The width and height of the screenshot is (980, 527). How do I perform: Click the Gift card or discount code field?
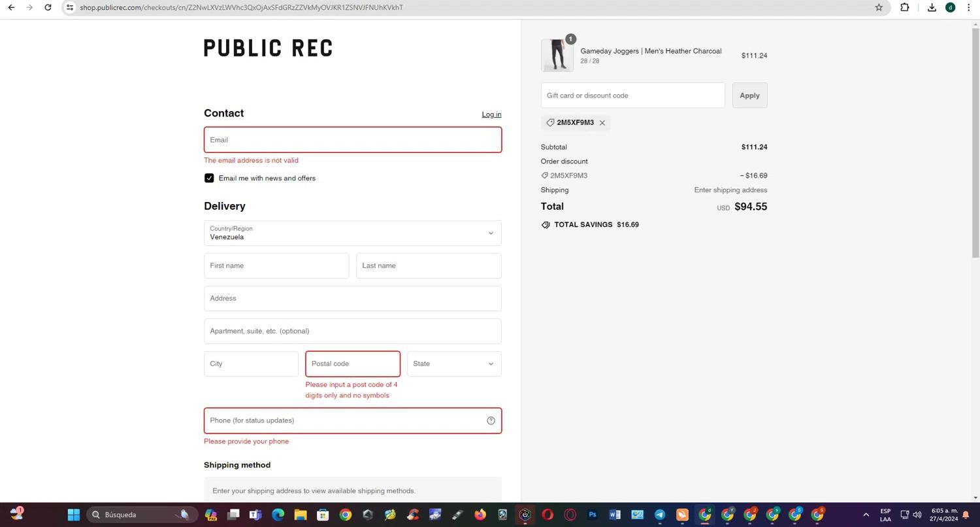pos(633,95)
